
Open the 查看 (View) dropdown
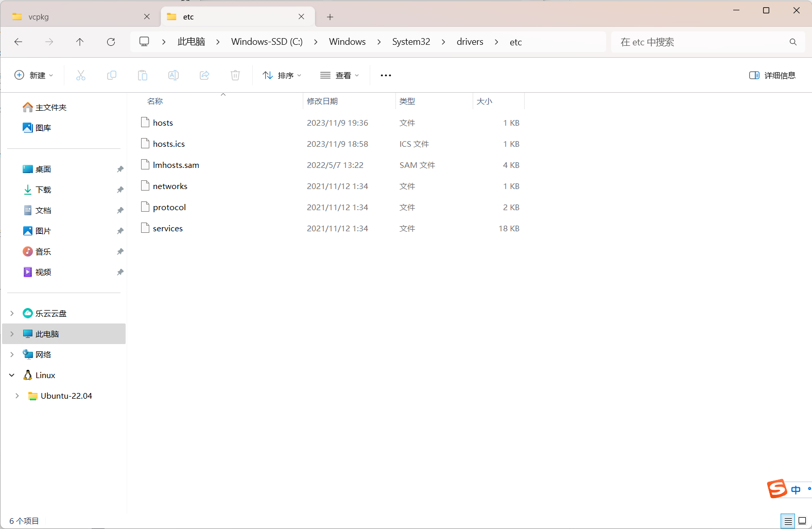tap(339, 75)
